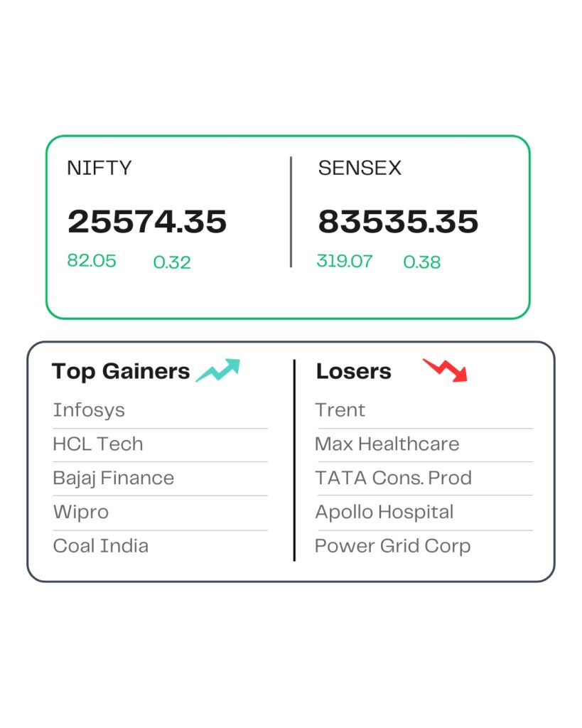The width and height of the screenshot is (582, 728).
Task: Click the green upward trend arrow icon
Action: (x=218, y=370)
